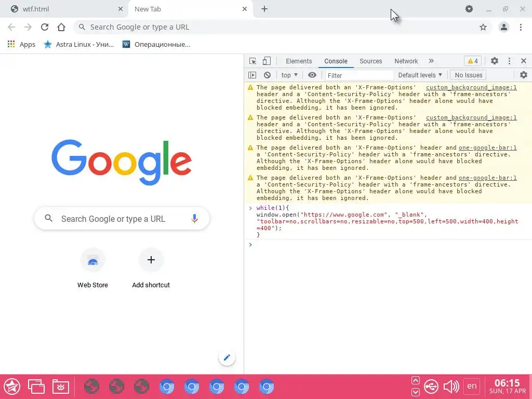Open the Astra star start menu
Image resolution: width=532 pixels, height=399 pixels.
point(12,387)
